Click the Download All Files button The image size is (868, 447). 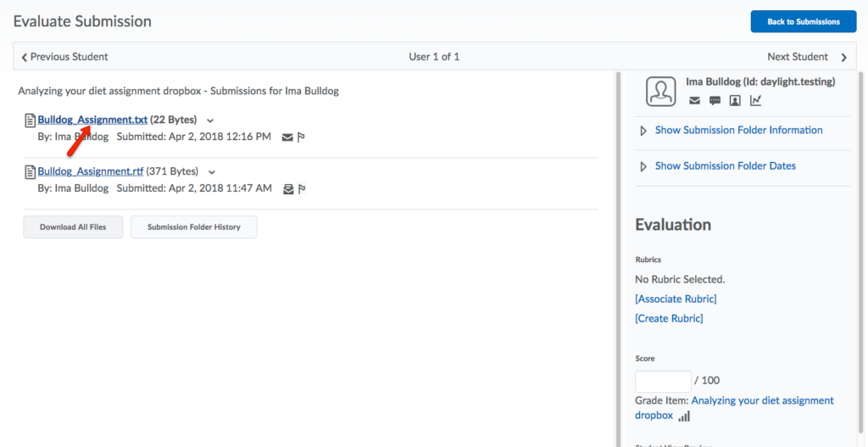(x=73, y=227)
